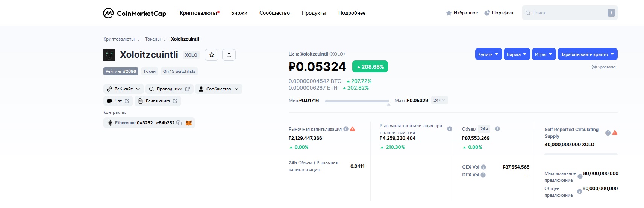
Task: Expand Игры dropdown
Action: pos(544,54)
